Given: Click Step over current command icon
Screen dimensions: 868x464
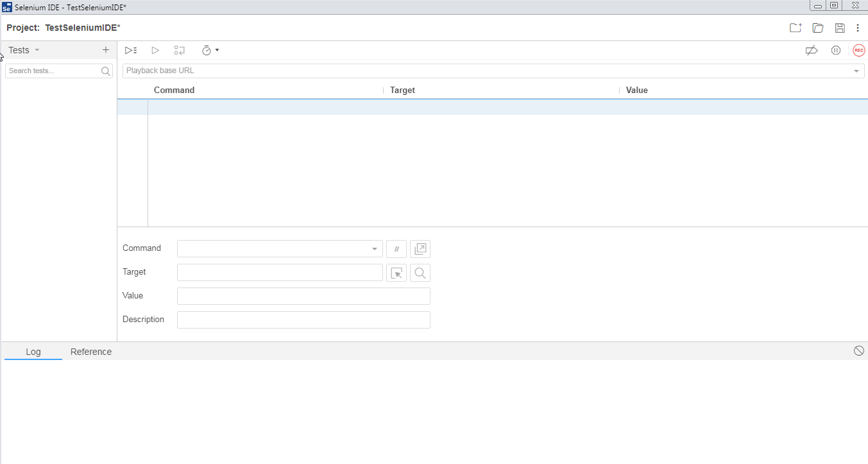Looking at the screenshot, I should click(179, 50).
